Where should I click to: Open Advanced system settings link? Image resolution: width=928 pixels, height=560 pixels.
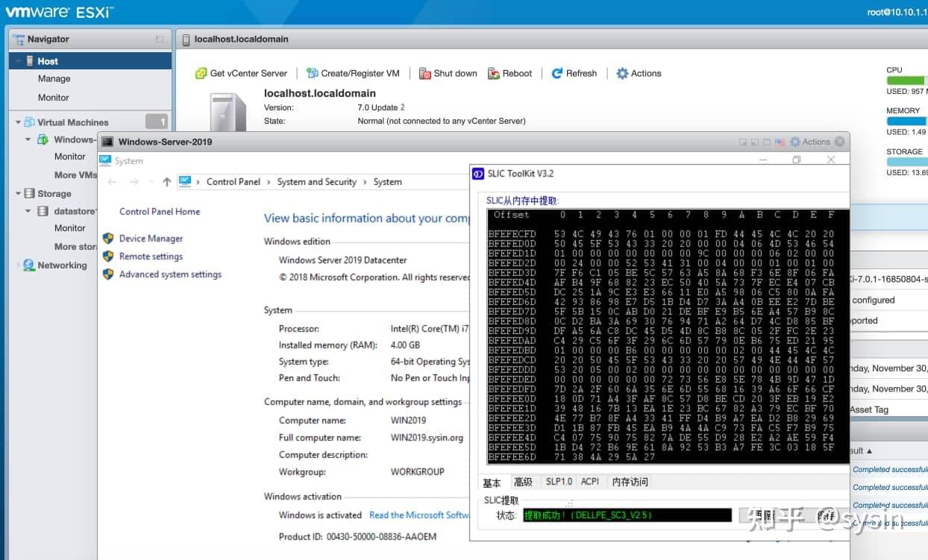(170, 274)
